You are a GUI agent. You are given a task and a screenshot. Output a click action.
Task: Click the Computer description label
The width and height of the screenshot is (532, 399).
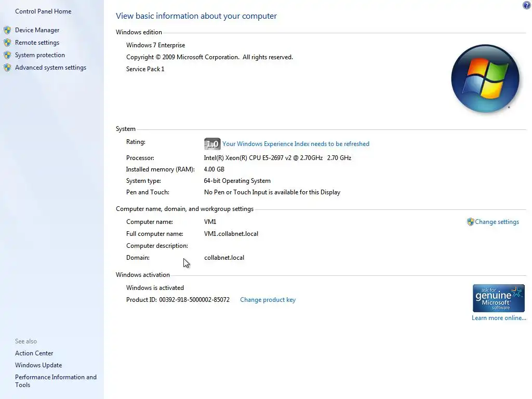(x=157, y=246)
